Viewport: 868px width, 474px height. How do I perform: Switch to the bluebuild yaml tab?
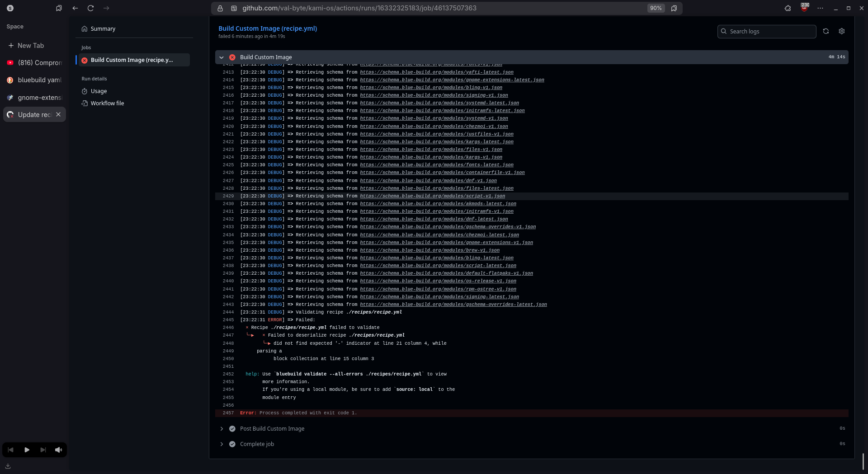(x=35, y=80)
